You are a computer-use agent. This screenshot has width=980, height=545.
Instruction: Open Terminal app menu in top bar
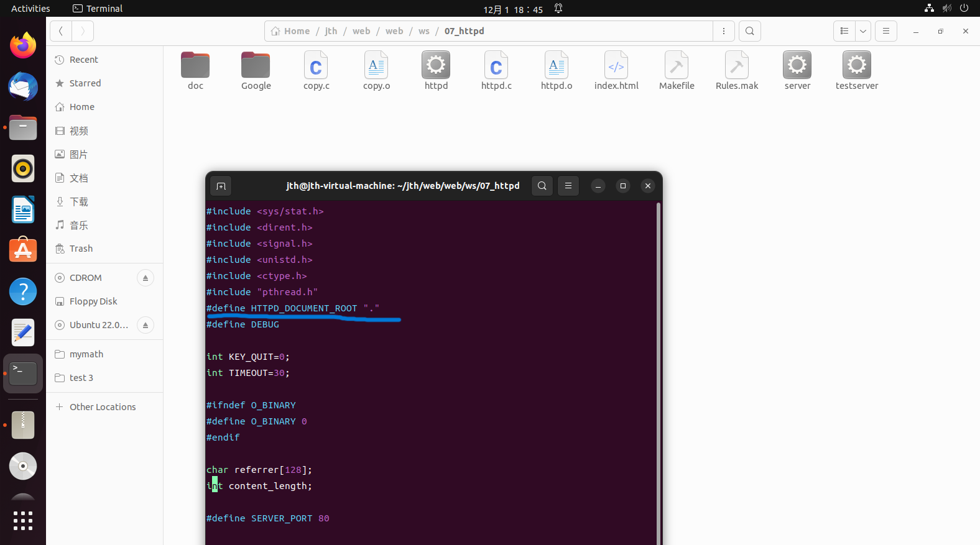pos(98,9)
